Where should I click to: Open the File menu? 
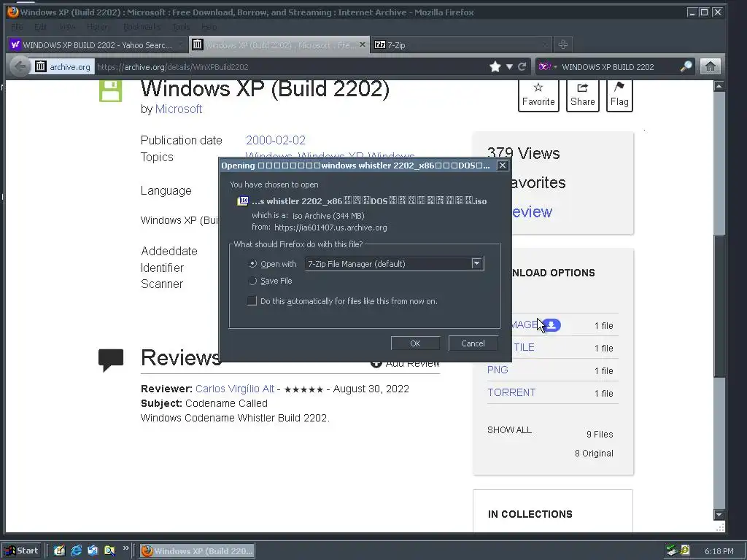tap(17, 27)
